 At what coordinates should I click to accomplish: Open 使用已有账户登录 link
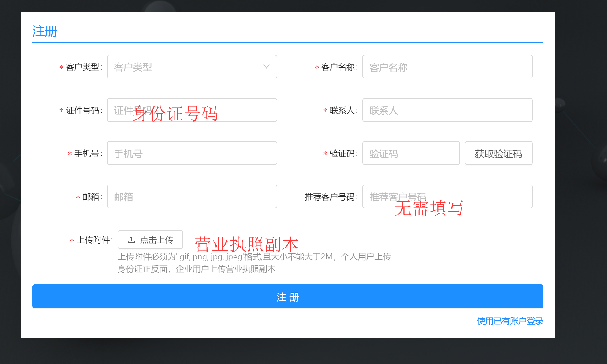[x=510, y=321]
